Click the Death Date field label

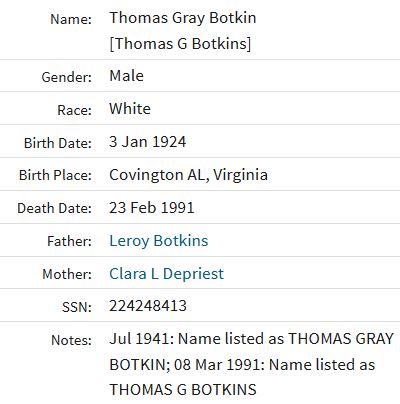click(54, 208)
